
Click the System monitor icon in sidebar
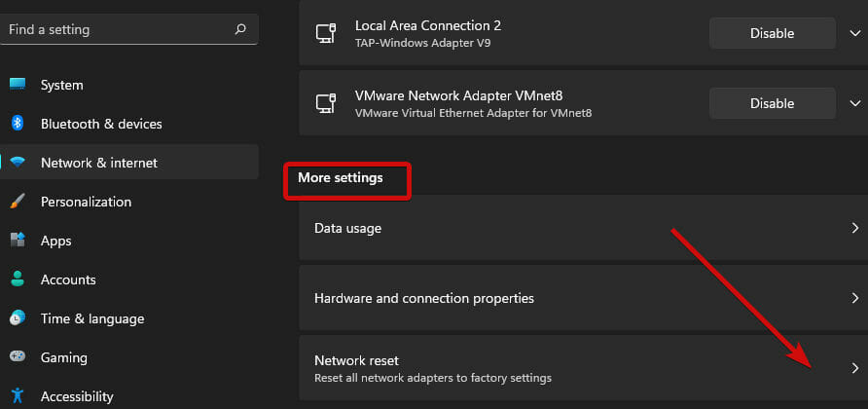pyautogui.click(x=18, y=85)
